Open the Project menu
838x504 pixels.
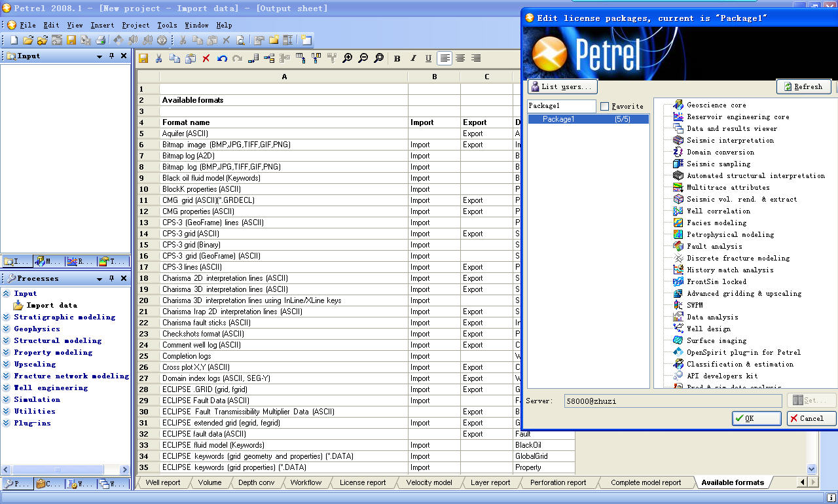pyautogui.click(x=136, y=25)
